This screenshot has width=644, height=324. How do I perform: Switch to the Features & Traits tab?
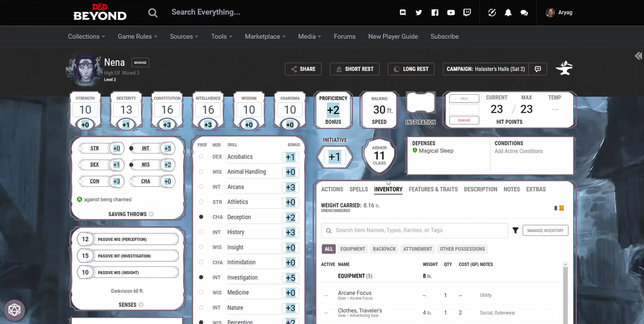coord(433,189)
